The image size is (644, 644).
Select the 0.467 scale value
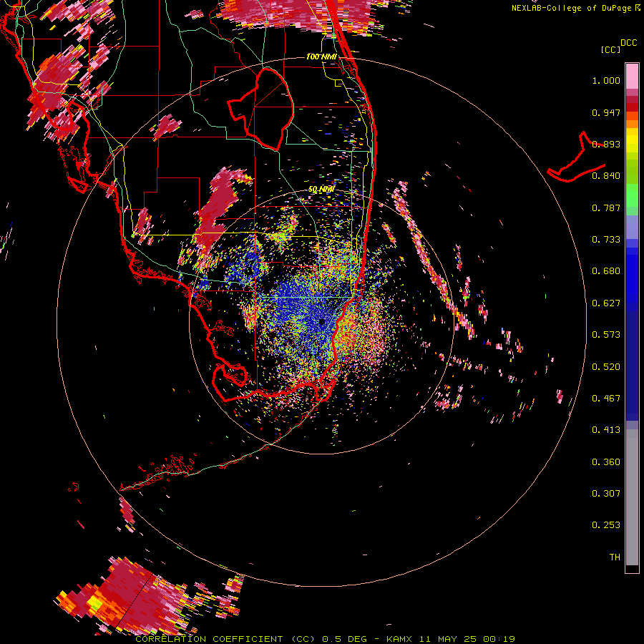(x=606, y=399)
